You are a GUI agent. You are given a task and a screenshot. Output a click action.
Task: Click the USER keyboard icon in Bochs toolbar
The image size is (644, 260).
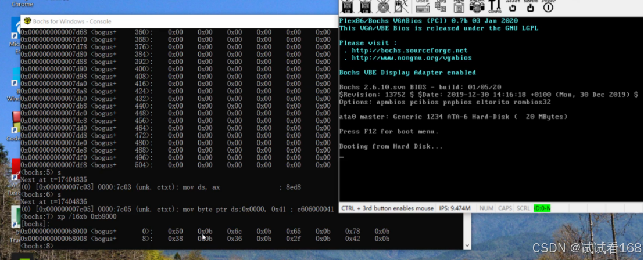pos(423,6)
